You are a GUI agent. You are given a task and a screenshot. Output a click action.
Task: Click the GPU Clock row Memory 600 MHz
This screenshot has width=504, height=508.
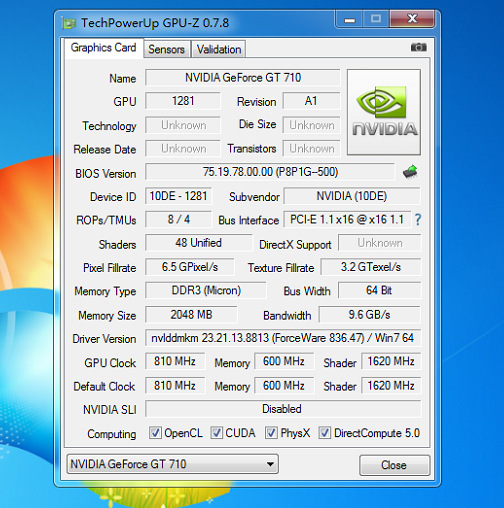coord(284,361)
